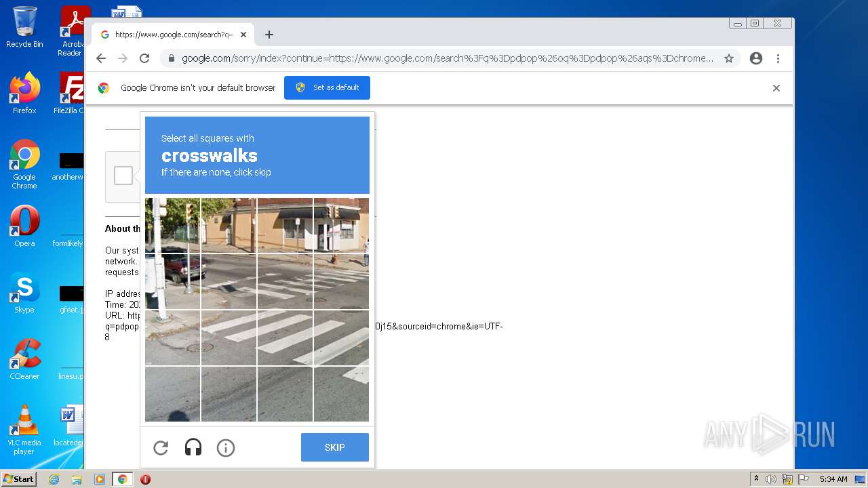Reload the captcha challenge
Viewport: 868px width, 488px height.
(x=161, y=447)
